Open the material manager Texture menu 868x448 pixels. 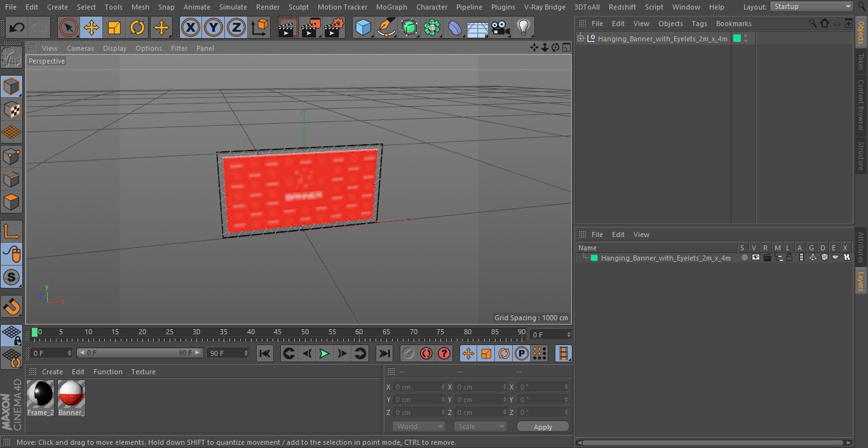pyautogui.click(x=143, y=372)
